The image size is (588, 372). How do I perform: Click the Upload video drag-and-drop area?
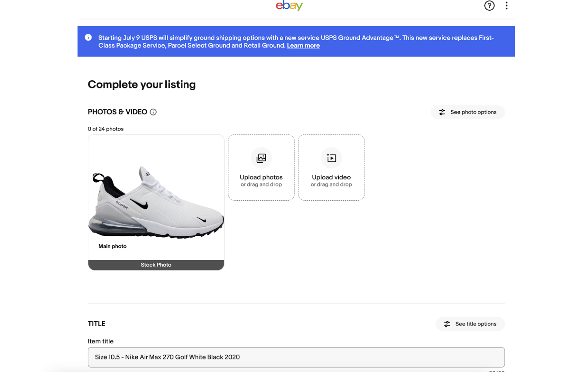(331, 167)
